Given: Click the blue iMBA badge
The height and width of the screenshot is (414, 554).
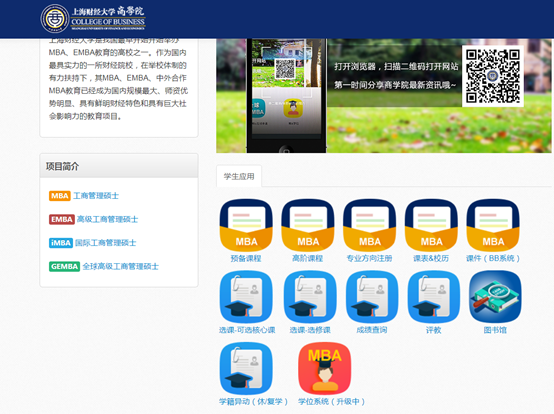Looking at the screenshot, I should coord(61,243).
